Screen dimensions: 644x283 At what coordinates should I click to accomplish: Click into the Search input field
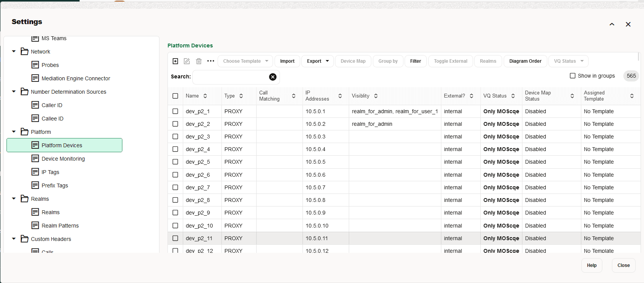[x=231, y=77]
